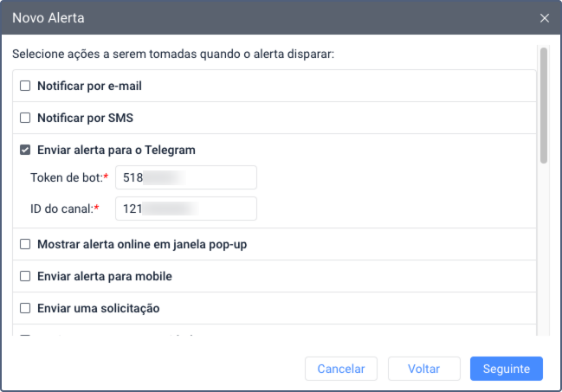Check Mostrar alerta online em janela pop-up box
This screenshot has width=562, height=392.
coord(25,245)
